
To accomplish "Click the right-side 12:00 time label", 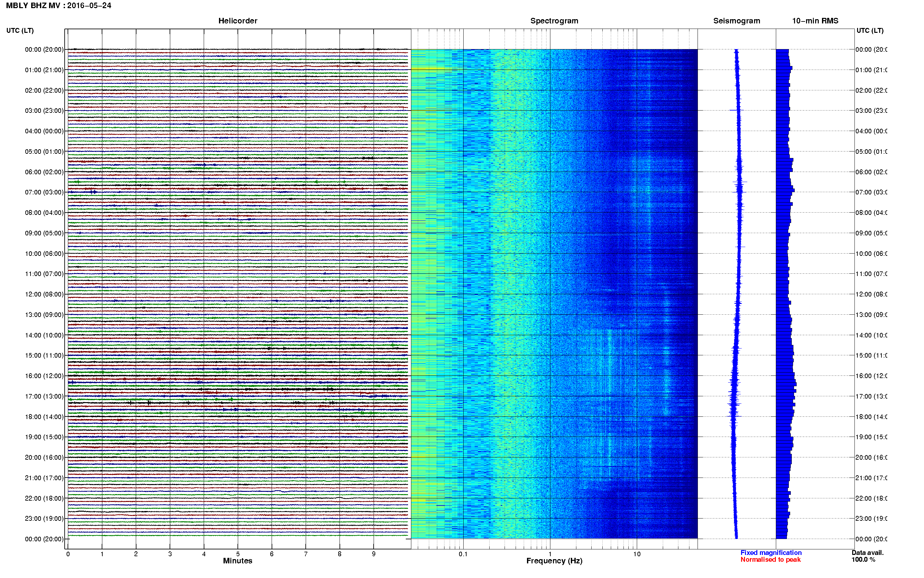I will click(x=871, y=294).
